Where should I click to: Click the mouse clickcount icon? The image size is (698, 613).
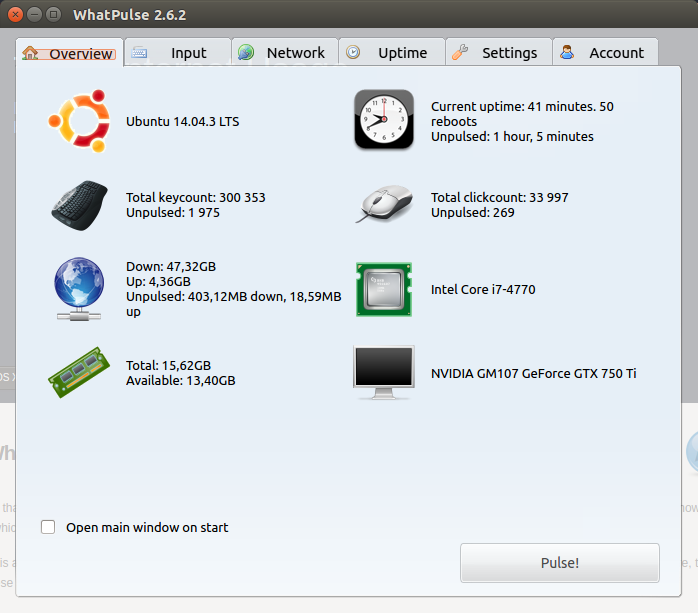pyautogui.click(x=384, y=204)
